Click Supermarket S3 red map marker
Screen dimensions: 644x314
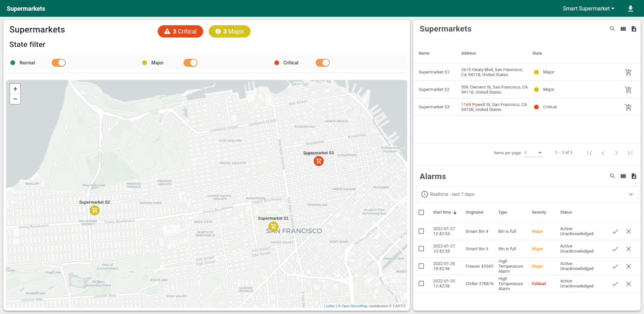(x=318, y=161)
